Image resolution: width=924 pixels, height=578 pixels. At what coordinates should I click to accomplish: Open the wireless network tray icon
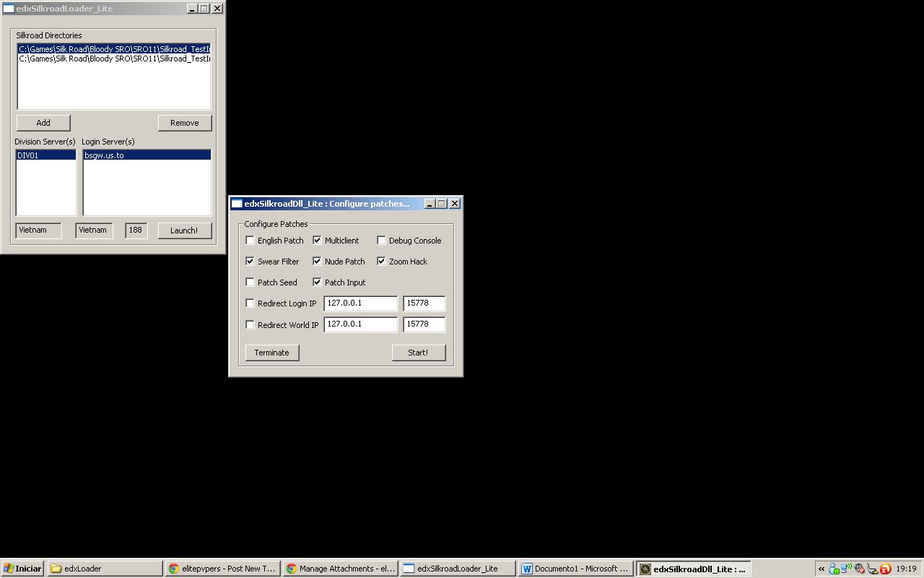846,568
